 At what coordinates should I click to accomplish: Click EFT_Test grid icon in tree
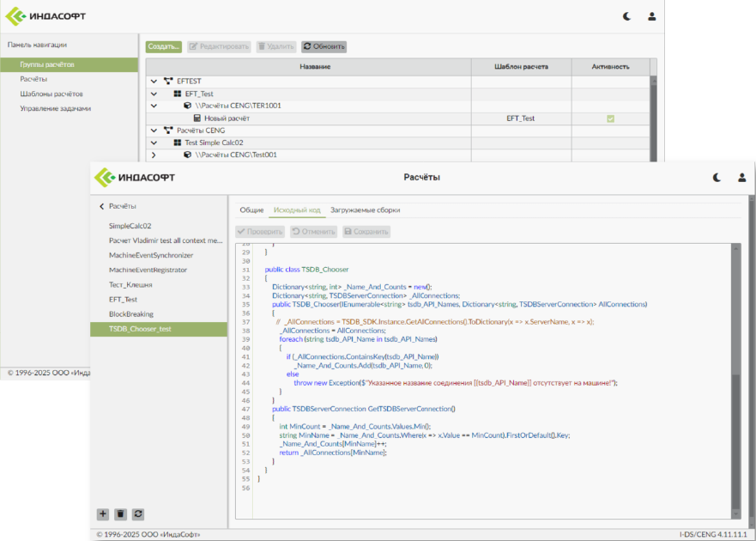[x=178, y=94]
